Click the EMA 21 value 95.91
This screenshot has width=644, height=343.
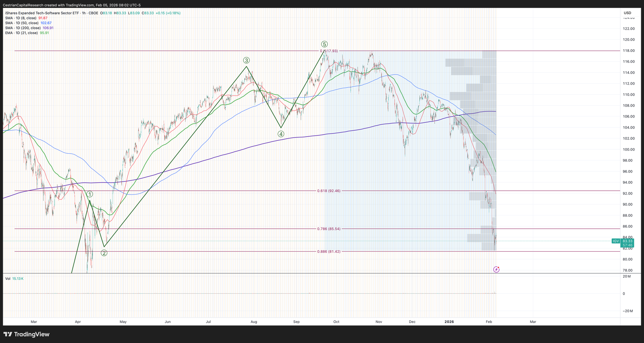pos(44,33)
